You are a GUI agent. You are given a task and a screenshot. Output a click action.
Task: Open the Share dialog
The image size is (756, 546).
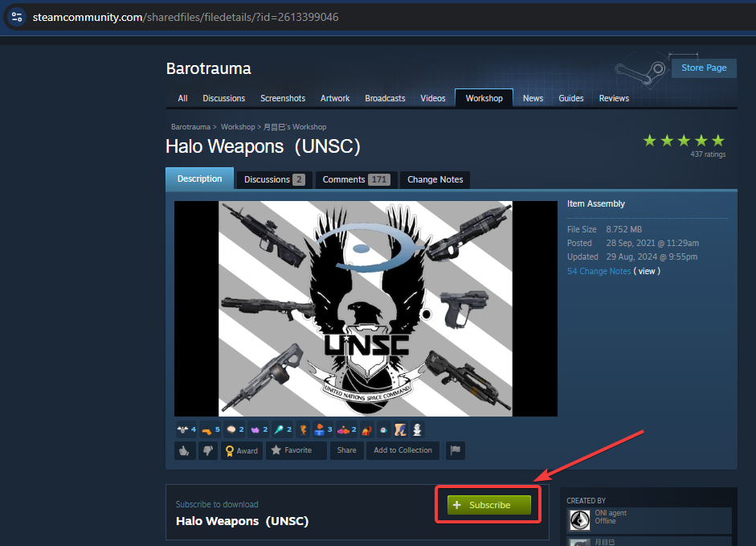[346, 450]
